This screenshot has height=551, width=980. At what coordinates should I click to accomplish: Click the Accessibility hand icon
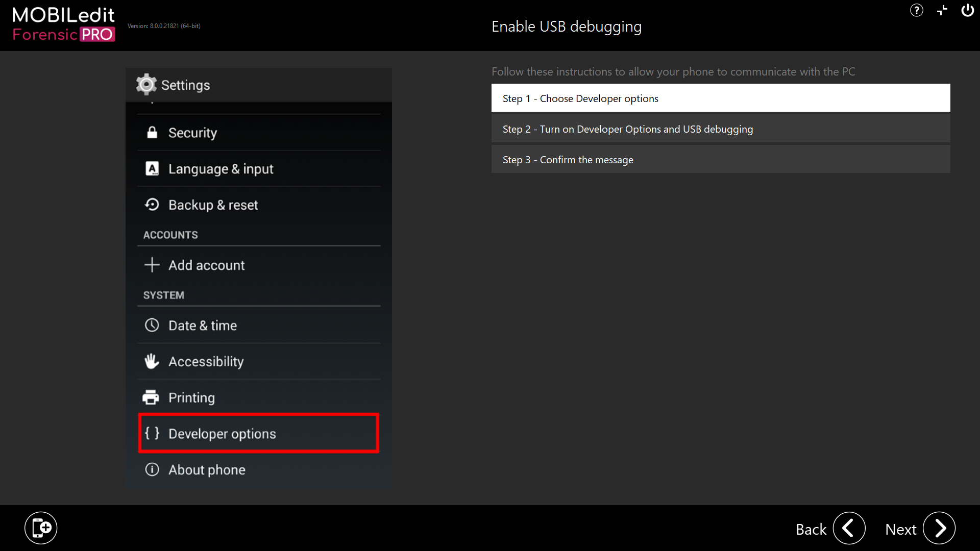pyautogui.click(x=152, y=361)
